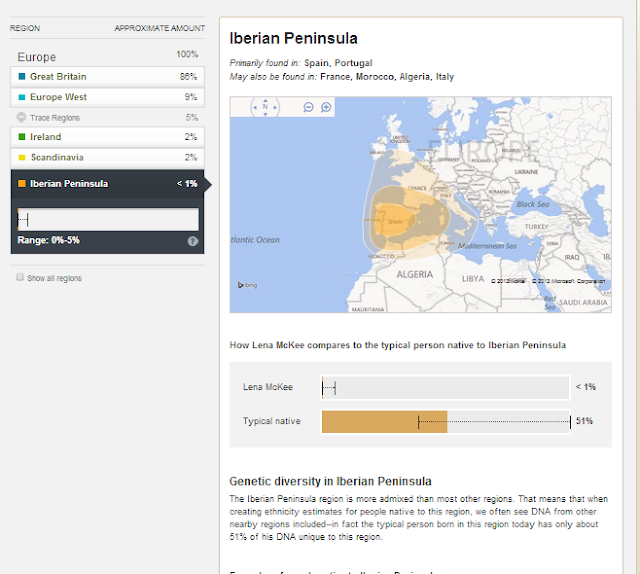Collapse the Trace Regions group
Screen dimensions: 640x574
[x=22, y=117]
